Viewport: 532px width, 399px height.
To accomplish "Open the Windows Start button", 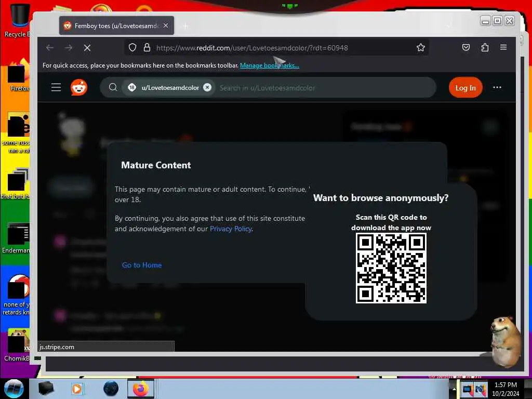I will pyautogui.click(x=14, y=389).
